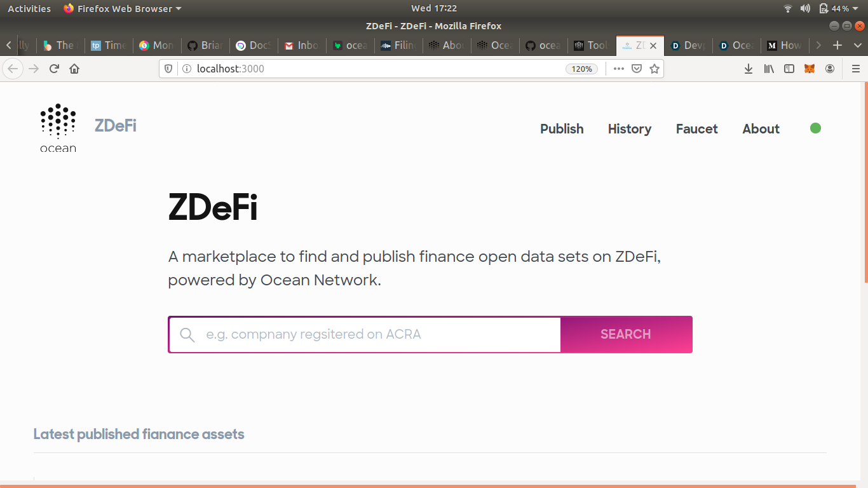Go forward to the next page
Image resolution: width=868 pixels, height=488 pixels.
tap(34, 69)
